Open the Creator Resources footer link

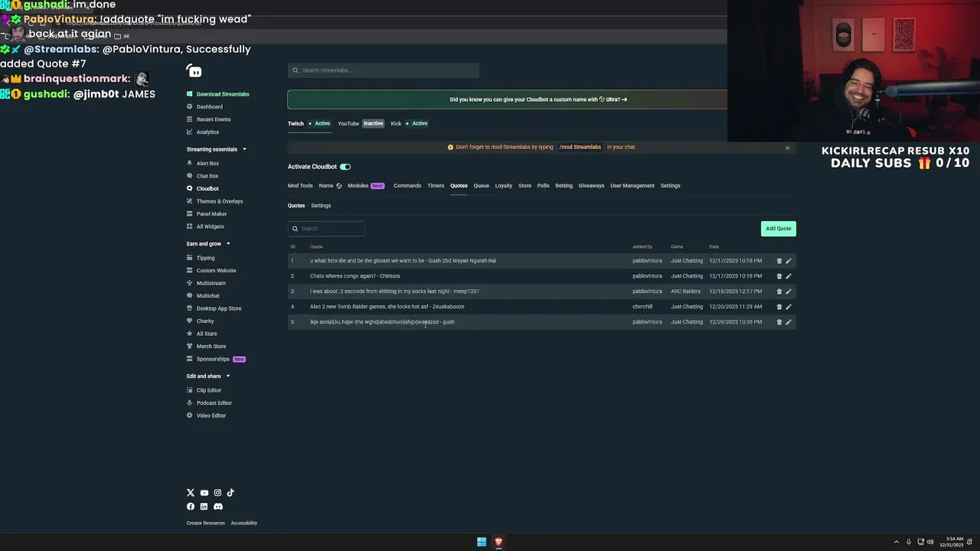pyautogui.click(x=206, y=523)
